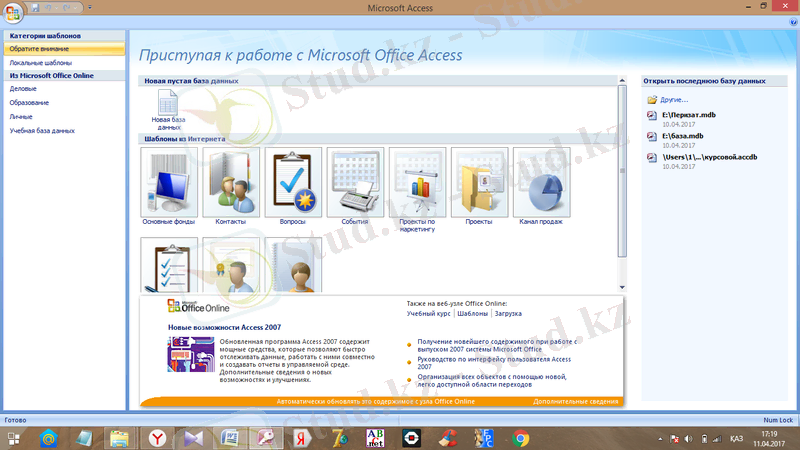This screenshot has height=450, width=800.
Task: Open the Office Button menu
Action: [x=14, y=11]
